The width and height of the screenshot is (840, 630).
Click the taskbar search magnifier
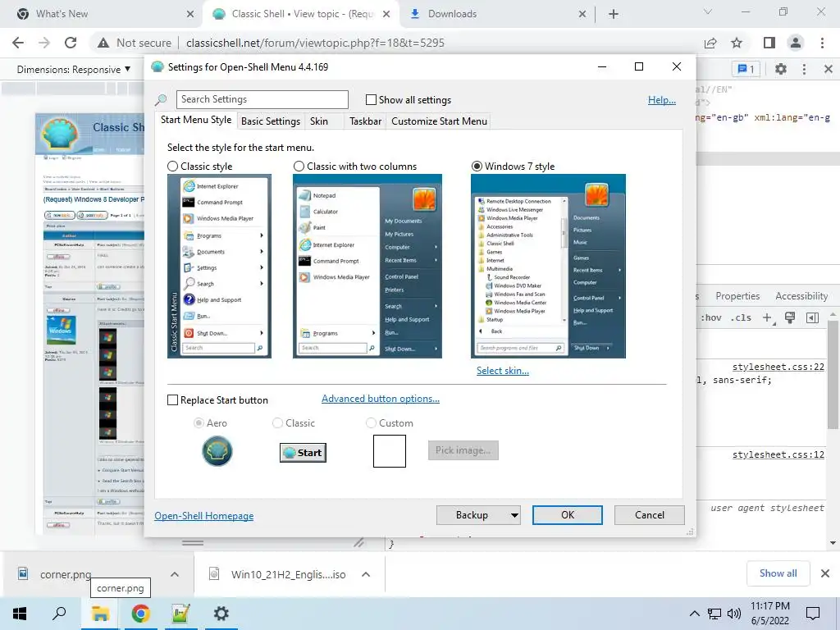(59, 614)
